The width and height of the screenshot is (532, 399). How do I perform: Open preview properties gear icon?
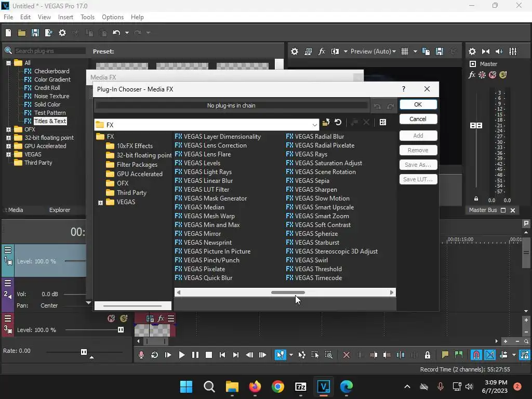point(295,51)
